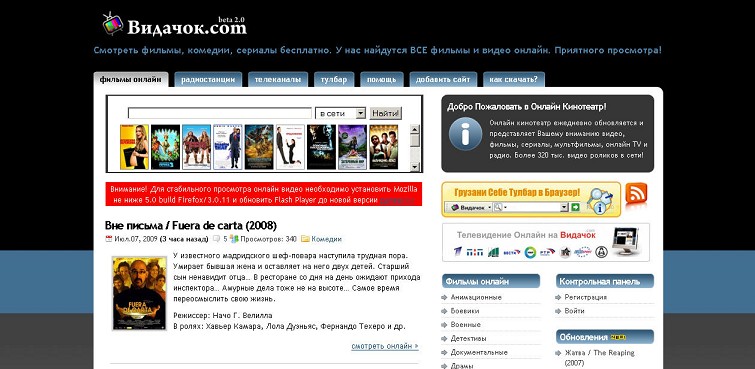The image size is (755, 369).
Task: Click the movie poster scrollbar down arrow
Action: click(415, 167)
